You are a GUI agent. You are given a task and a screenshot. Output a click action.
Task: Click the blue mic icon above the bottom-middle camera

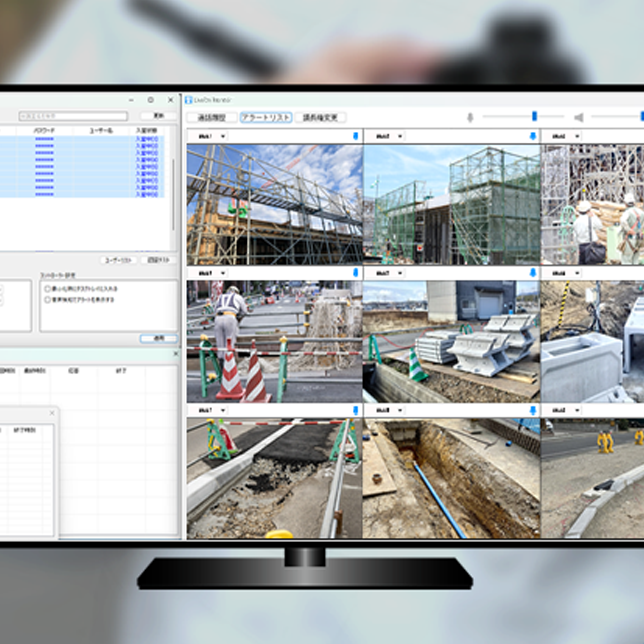tap(532, 410)
